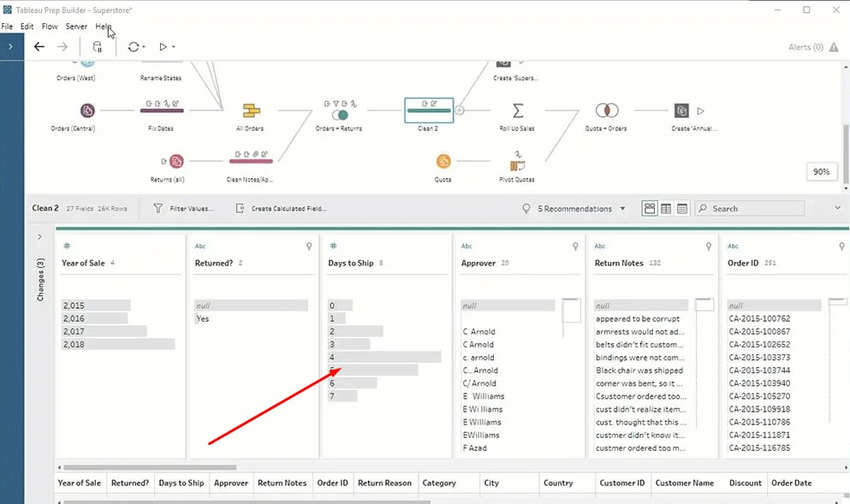Image resolution: width=850 pixels, height=504 pixels.
Task: Click the Redo forward arrow
Action: tap(62, 46)
